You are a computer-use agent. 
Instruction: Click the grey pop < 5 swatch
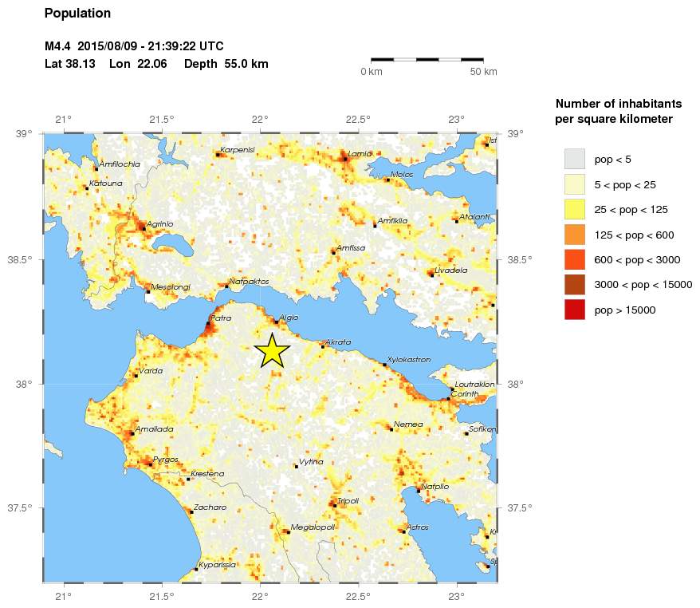(x=575, y=160)
